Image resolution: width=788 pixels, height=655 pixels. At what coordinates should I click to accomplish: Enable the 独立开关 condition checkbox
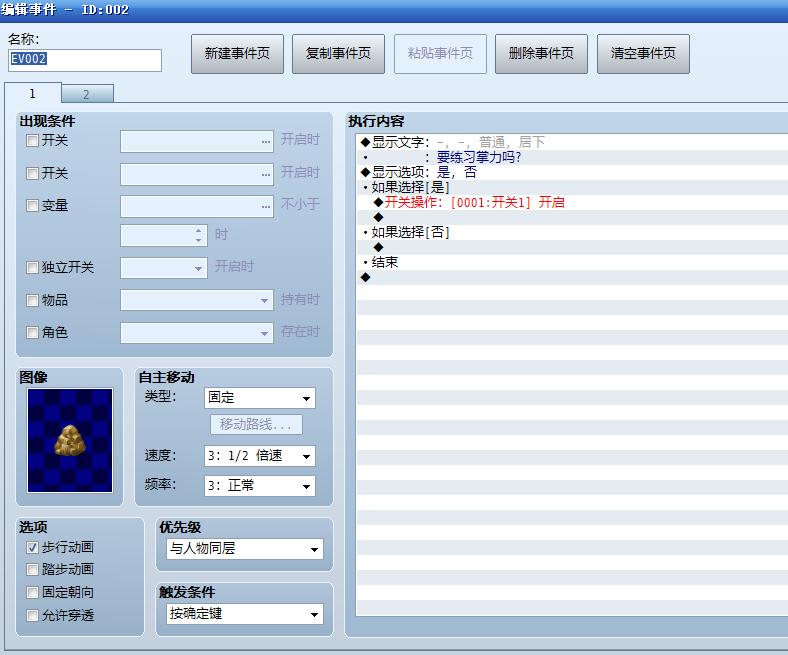[x=32, y=267]
